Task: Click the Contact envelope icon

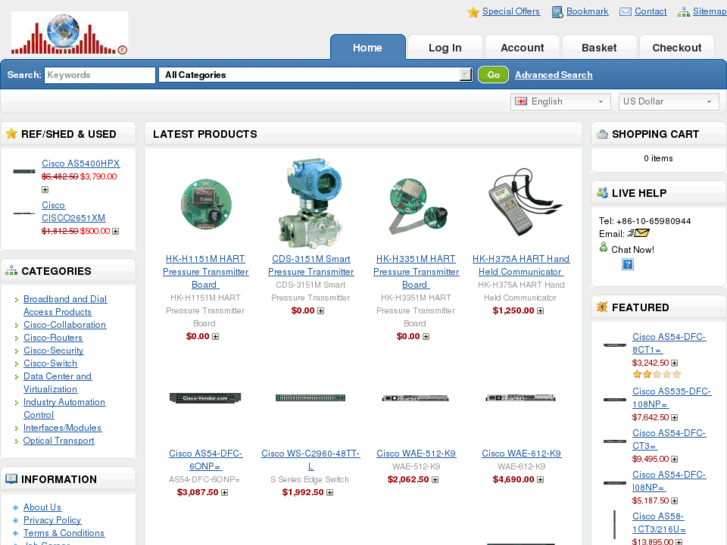Action: point(625,12)
